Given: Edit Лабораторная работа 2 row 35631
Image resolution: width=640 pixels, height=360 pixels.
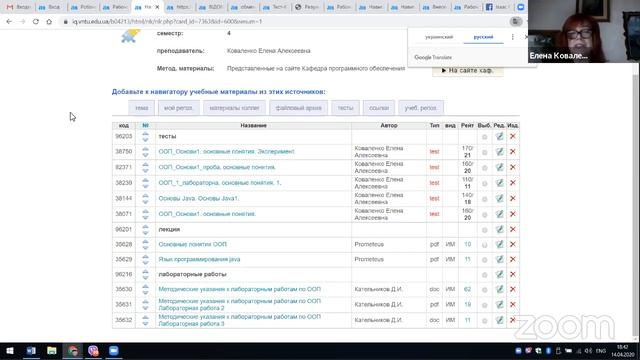Looking at the screenshot, I should point(500,305).
